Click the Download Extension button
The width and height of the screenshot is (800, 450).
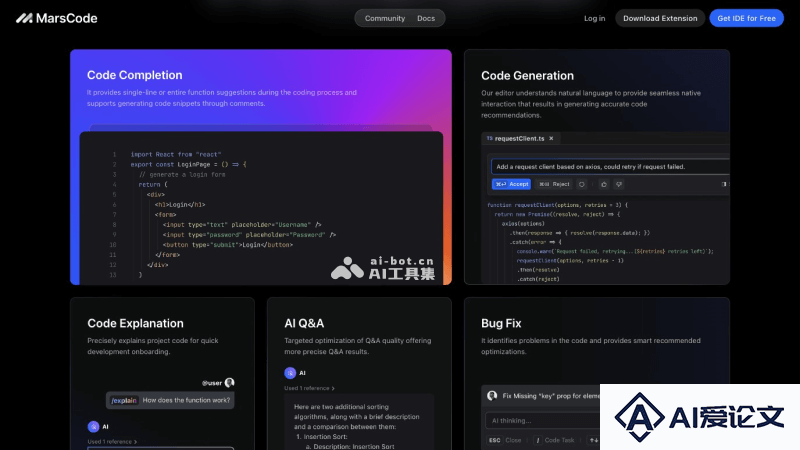click(x=660, y=18)
